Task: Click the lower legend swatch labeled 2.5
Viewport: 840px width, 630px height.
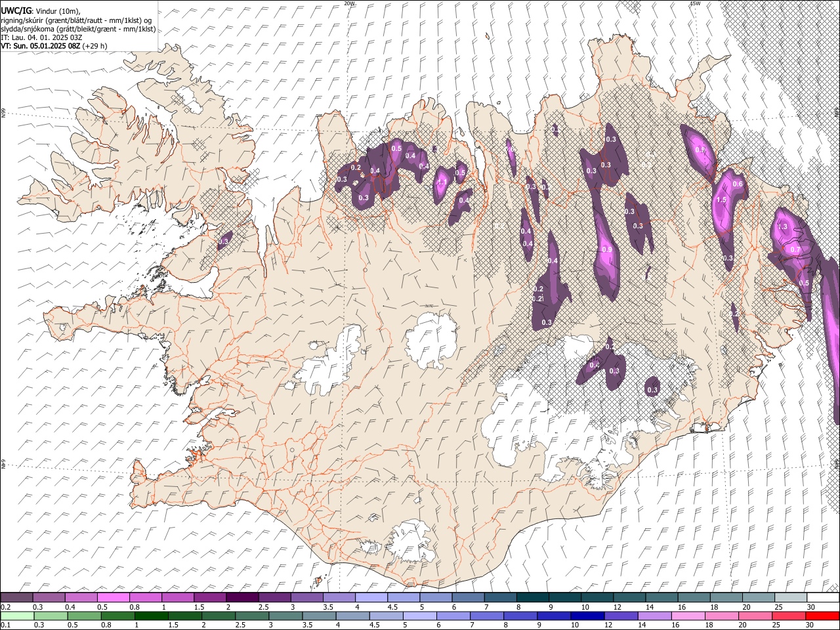Action: [x=252, y=616]
